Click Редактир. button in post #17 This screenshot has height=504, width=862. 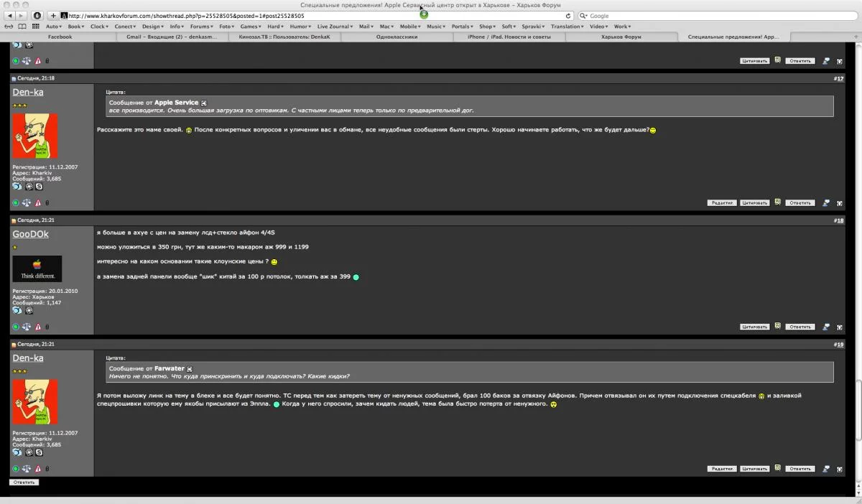(721, 203)
